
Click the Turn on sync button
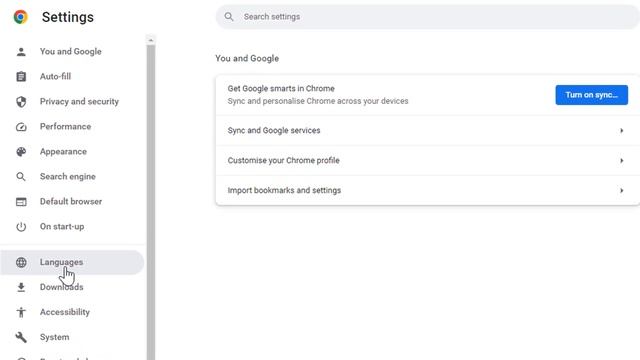pos(591,95)
